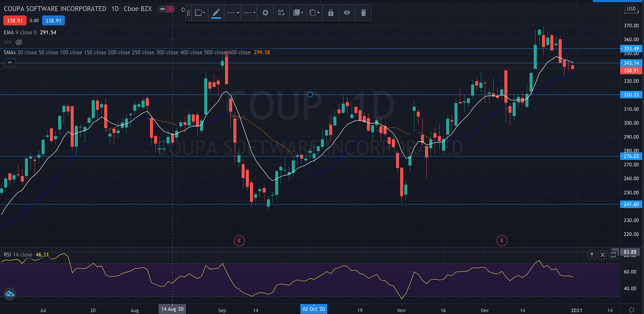Click the right earnings E marker
The width and height of the screenshot is (644, 314).
(502, 241)
